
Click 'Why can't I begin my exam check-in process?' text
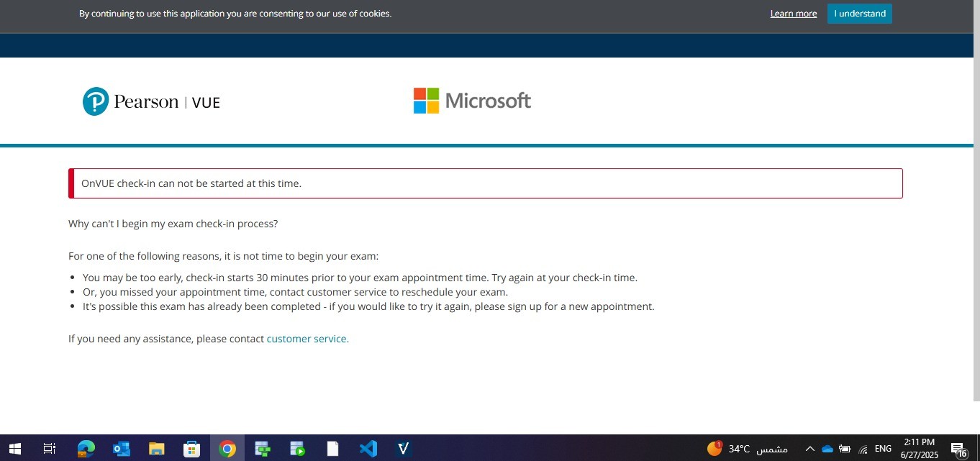173,224
